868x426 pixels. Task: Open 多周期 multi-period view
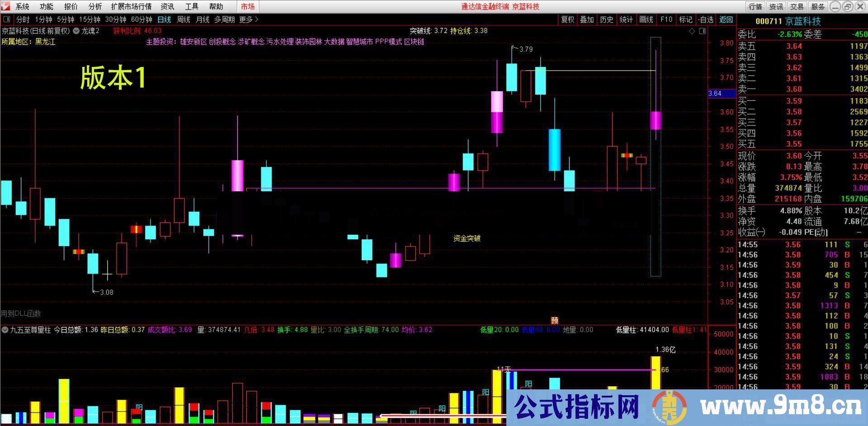(x=224, y=19)
